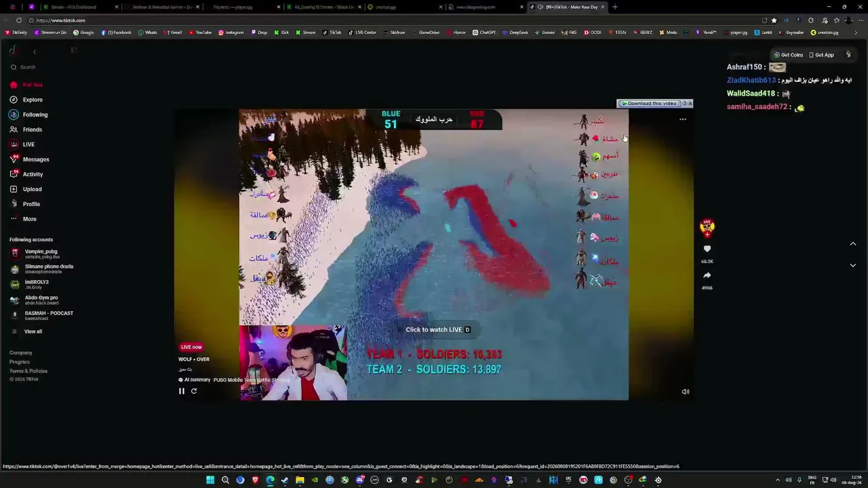Click the Click to watch LIVE overlay

(x=437, y=329)
